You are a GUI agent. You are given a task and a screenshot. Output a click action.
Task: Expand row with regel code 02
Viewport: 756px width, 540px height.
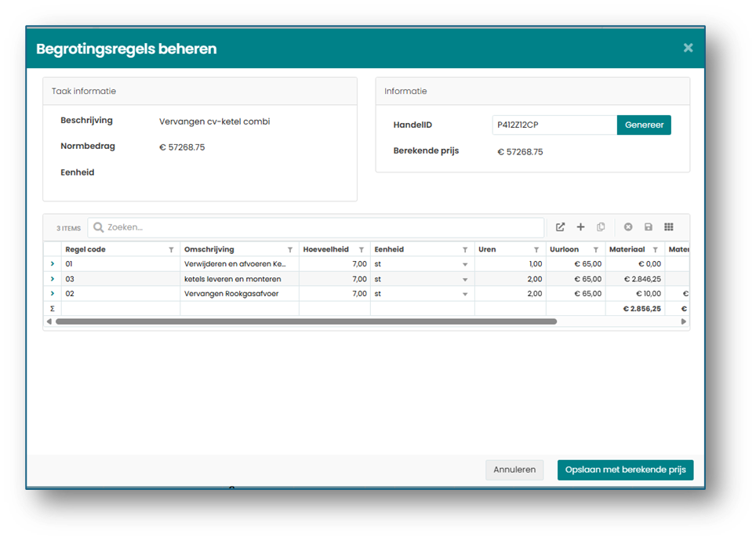pyautogui.click(x=53, y=293)
